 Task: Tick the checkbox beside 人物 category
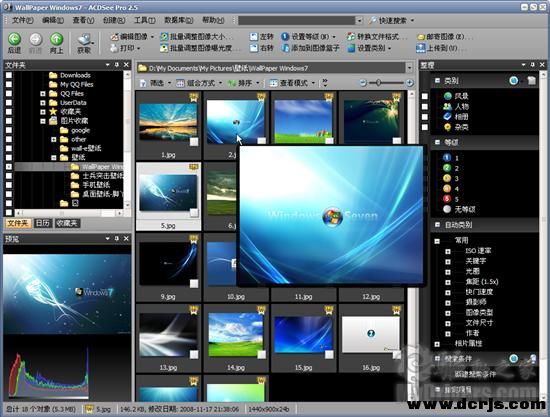point(425,106)
